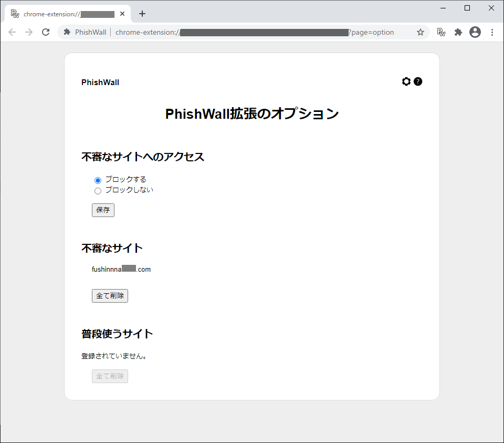The width and height of the screenshot is (504, 443).
Task: Click disabled 全て削除 under 普段使うサイト
Action: [x=110, y=376]
